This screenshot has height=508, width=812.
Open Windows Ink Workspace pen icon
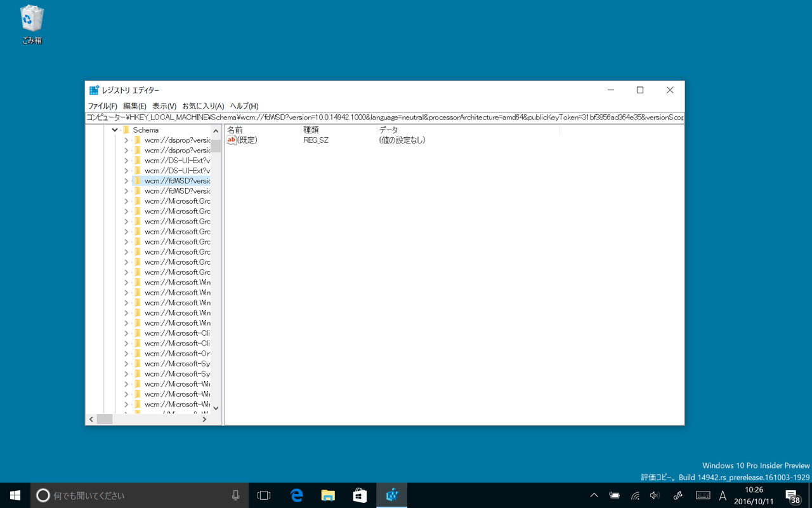tap(678, 495)
